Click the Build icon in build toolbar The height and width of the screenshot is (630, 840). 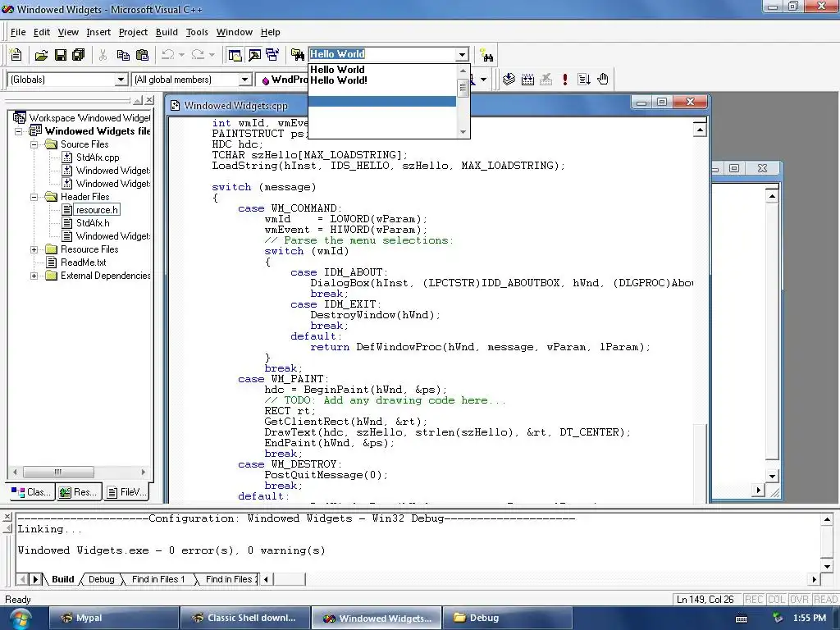point(527,80)
